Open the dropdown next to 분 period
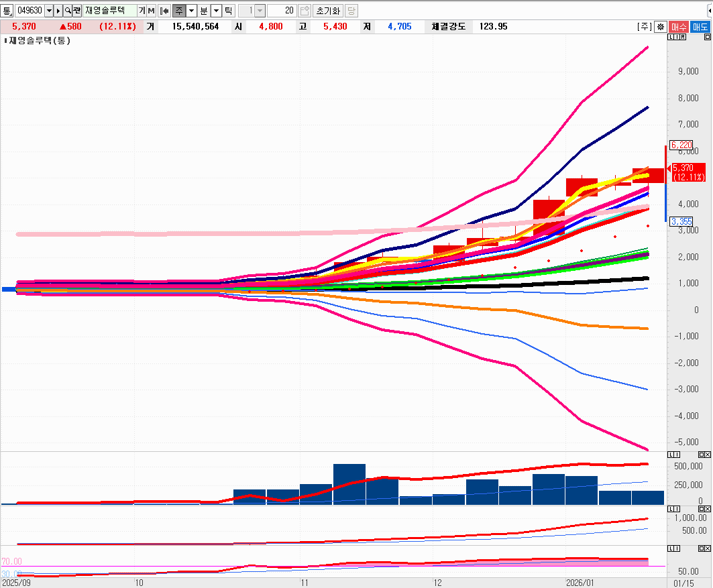This screenshot has width=713, height=588. point(216,11)
